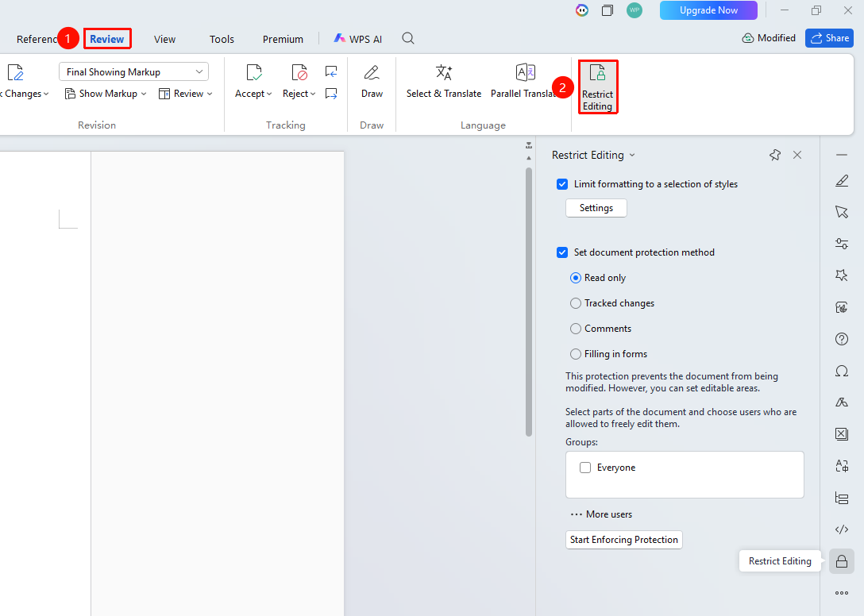Go to the next change

(x=331, y=94)
